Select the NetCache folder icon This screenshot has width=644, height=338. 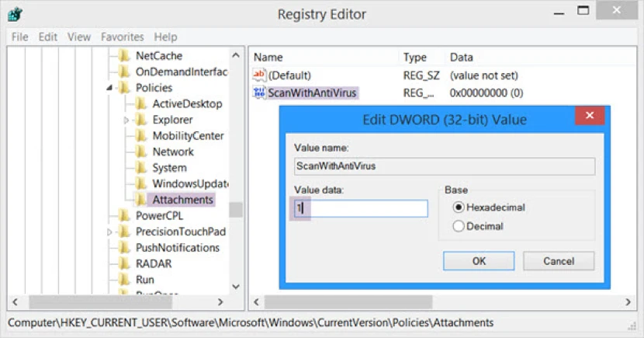point(124,56)
